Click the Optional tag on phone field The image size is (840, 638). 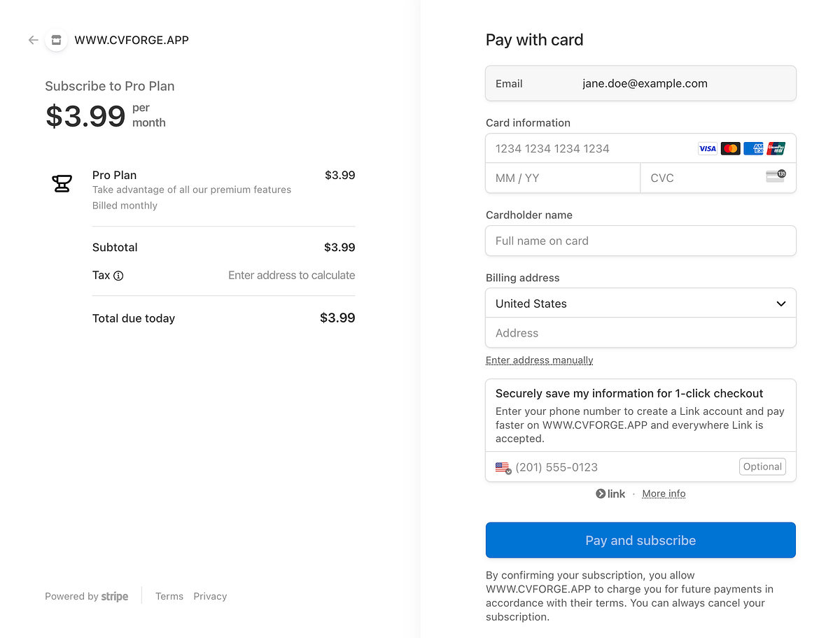pyautogui.click(x=762, y=467)
